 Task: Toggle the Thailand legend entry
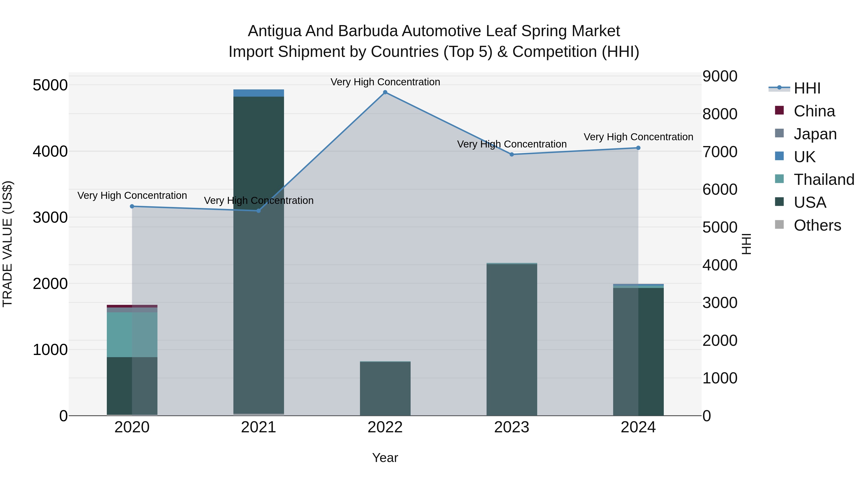click(814, 180)
